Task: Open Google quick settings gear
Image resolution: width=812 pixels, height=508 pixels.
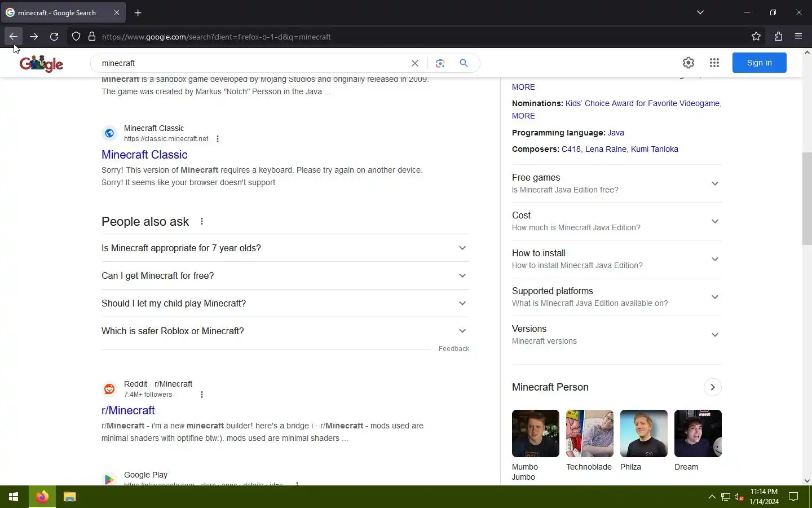Action: pyautogui.click(x=689, y=63)
